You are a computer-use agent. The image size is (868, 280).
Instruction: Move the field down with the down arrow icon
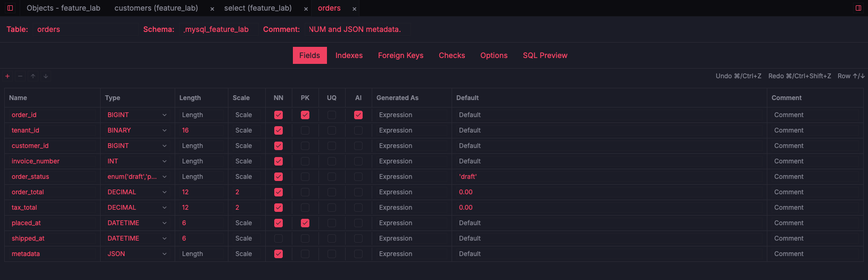click(x=46, y=76)
